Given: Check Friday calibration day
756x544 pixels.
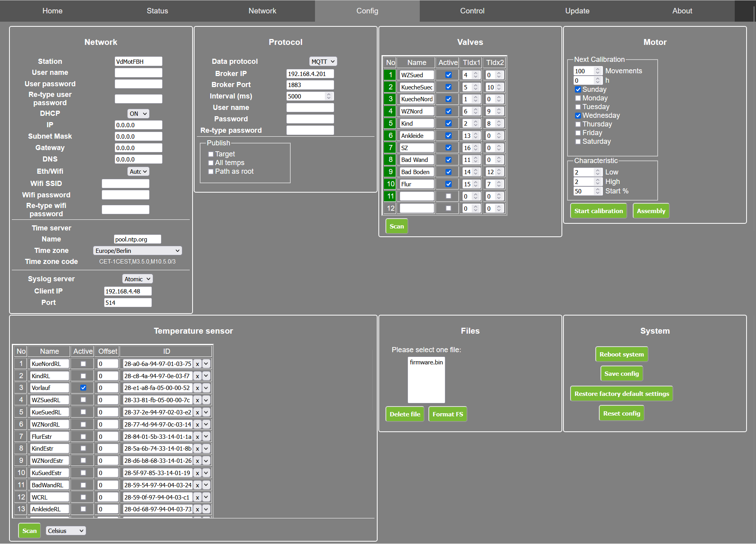Looking at the screenshot, I should click(x=578, y=133).
